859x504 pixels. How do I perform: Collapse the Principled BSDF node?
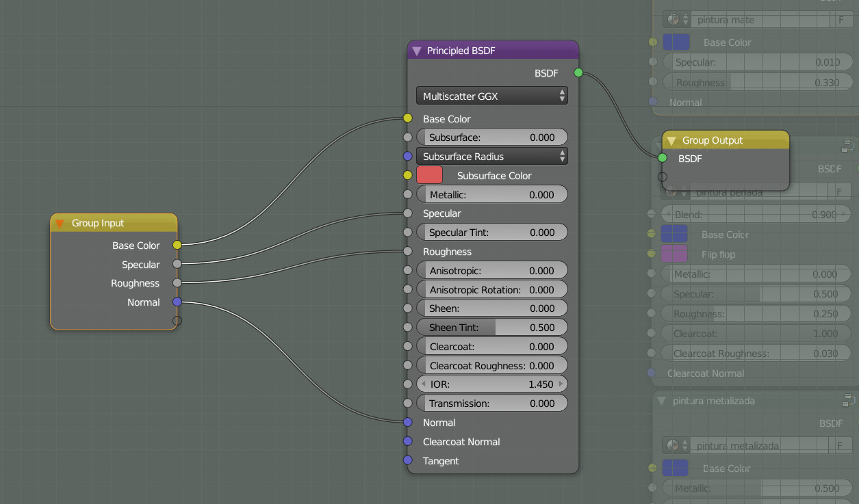pyautogui.click(x=417, y=51)
